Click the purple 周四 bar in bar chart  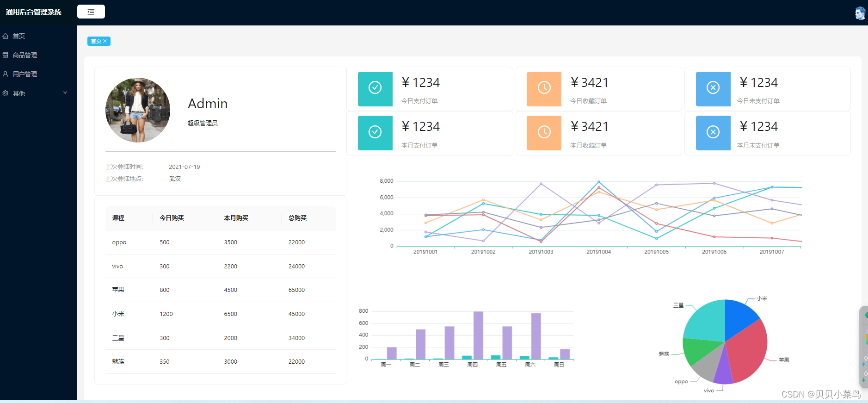(x=478, y=335)
